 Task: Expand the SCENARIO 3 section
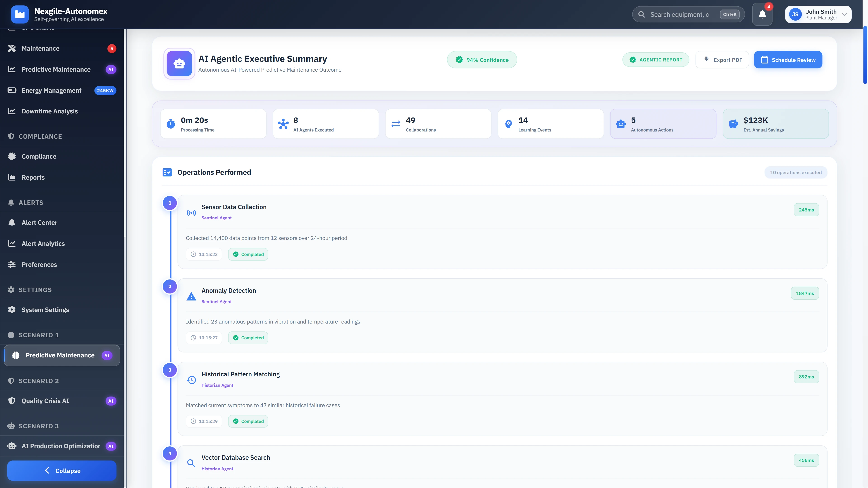(x=38, y=426)
